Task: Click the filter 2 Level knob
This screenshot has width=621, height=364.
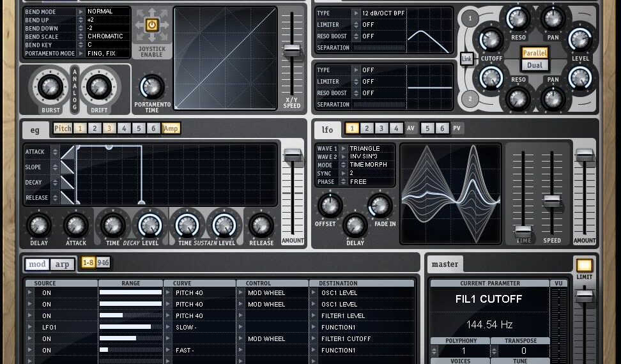Action: click(x=580, y=77)
